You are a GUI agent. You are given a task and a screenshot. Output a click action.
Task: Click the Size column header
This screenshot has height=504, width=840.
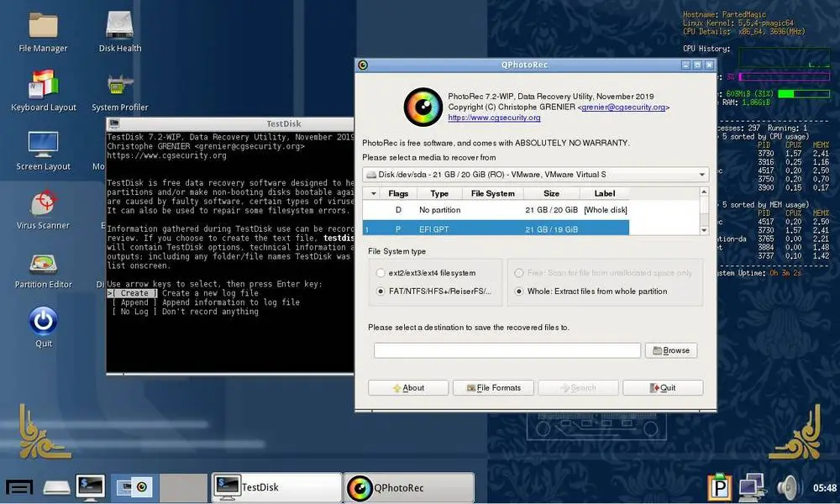[x=551, y=193]
